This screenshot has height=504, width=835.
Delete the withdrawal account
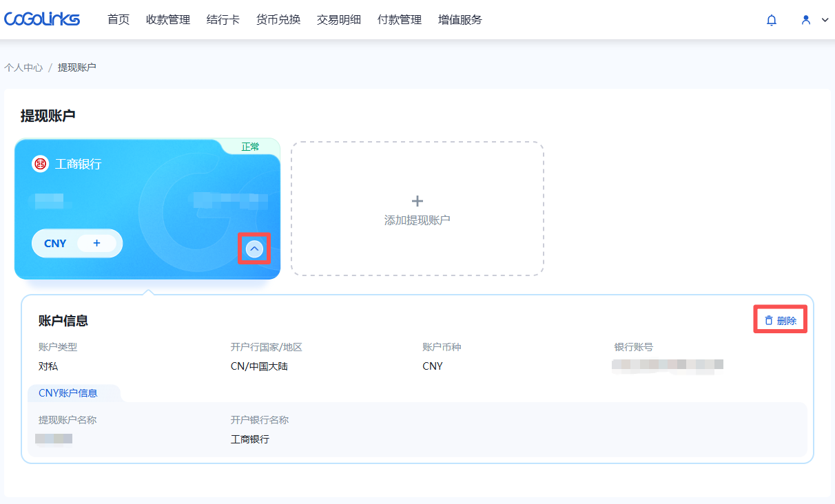[x=780, y=321]
